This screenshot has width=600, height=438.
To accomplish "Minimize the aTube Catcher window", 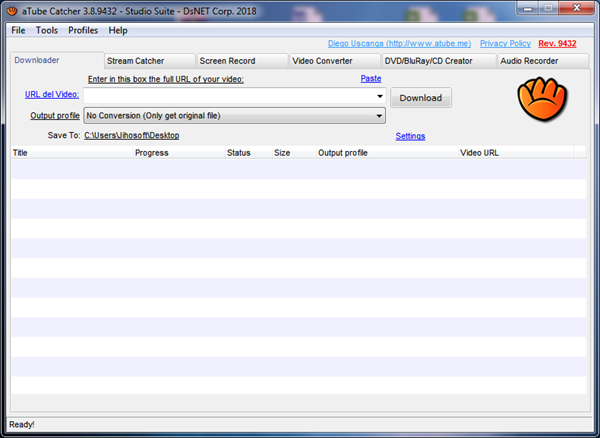I will [x=528, y=8].
